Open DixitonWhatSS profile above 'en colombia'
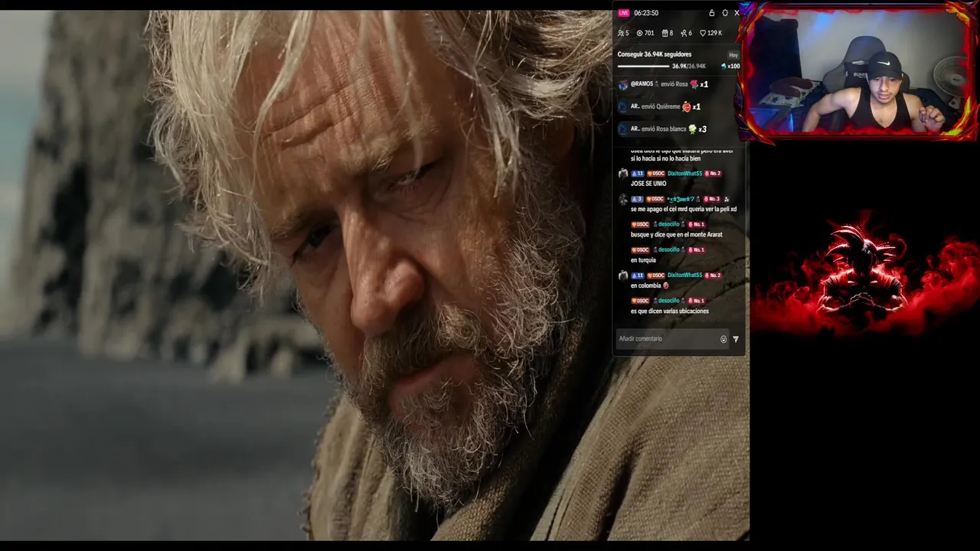This screenshot has width=980, height=551. 684,275
